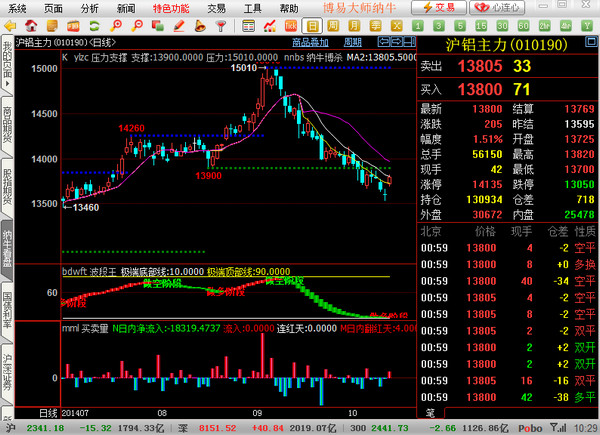The image size is (600, 435).
Task: Click the 涨停 value 14135
Action: [x=487, y=184]
